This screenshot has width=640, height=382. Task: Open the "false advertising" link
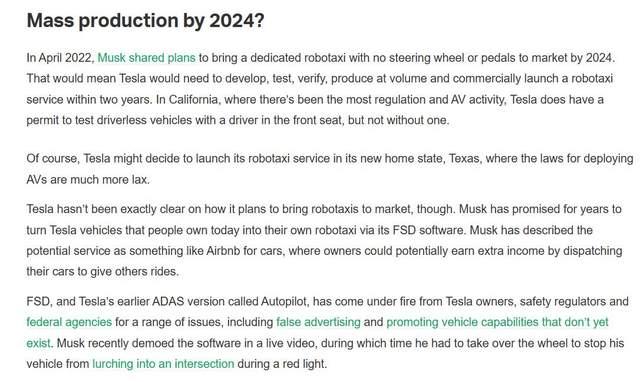point(318,322)
